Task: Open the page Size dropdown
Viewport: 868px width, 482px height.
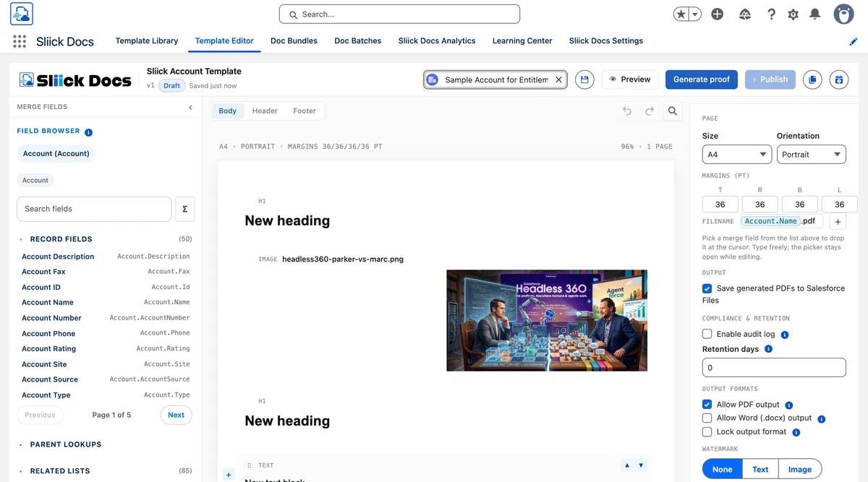Action: [737, 154]
